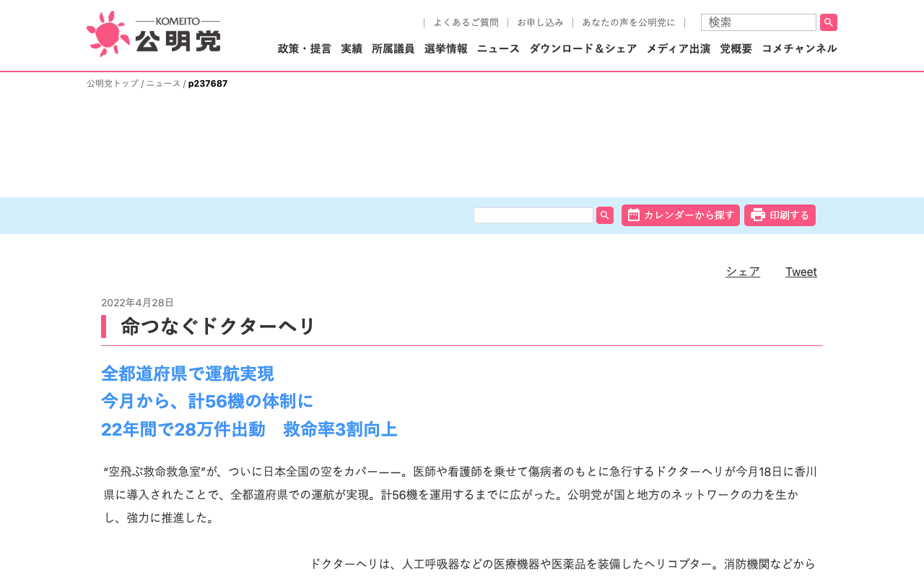Open ダウンロード＆シェア menu item
The width and height of the screenshot is (924, 578).
[583, 48]
